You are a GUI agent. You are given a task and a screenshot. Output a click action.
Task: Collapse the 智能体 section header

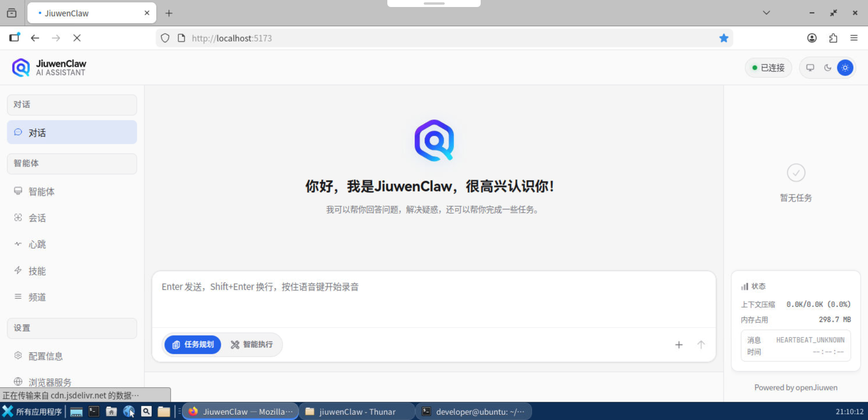[x=72, y=163]
